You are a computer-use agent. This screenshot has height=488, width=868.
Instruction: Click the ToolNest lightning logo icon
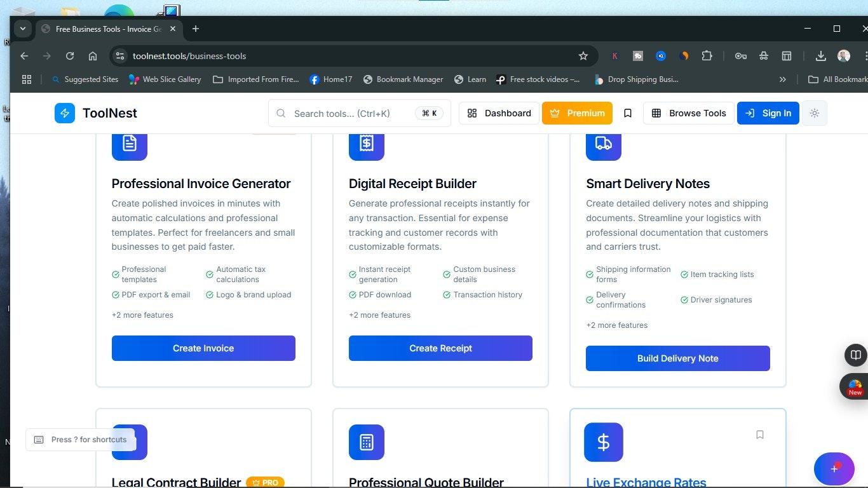click(x=65, y=113)
